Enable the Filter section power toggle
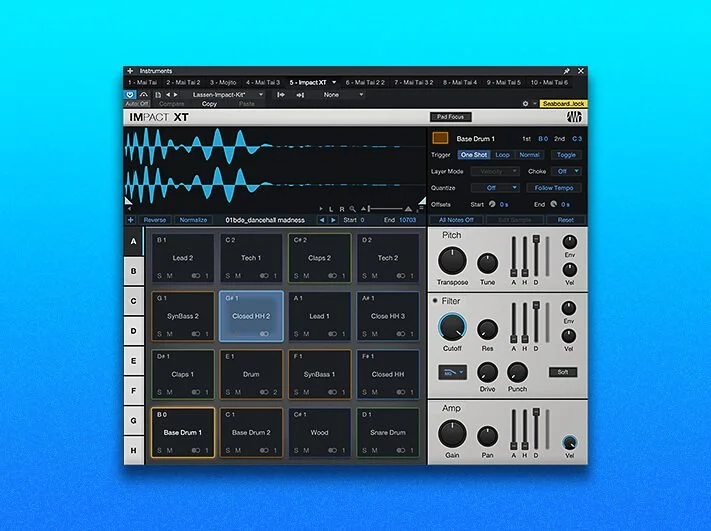 [435, 301]
